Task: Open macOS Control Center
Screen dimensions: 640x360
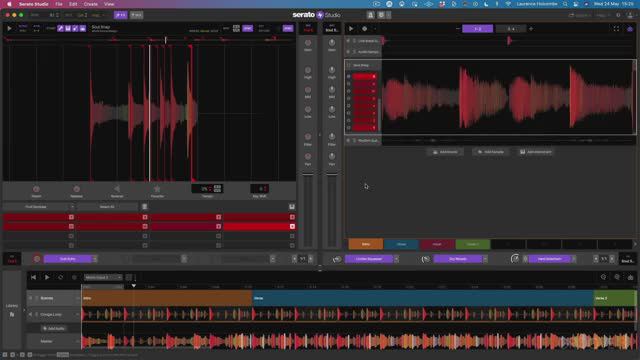Action: pos(576,4)
